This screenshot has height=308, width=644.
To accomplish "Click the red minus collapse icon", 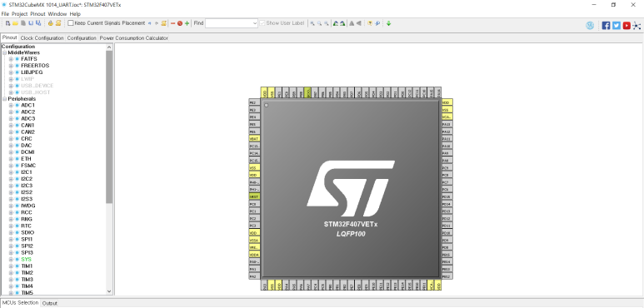I will tap(173, 23).
